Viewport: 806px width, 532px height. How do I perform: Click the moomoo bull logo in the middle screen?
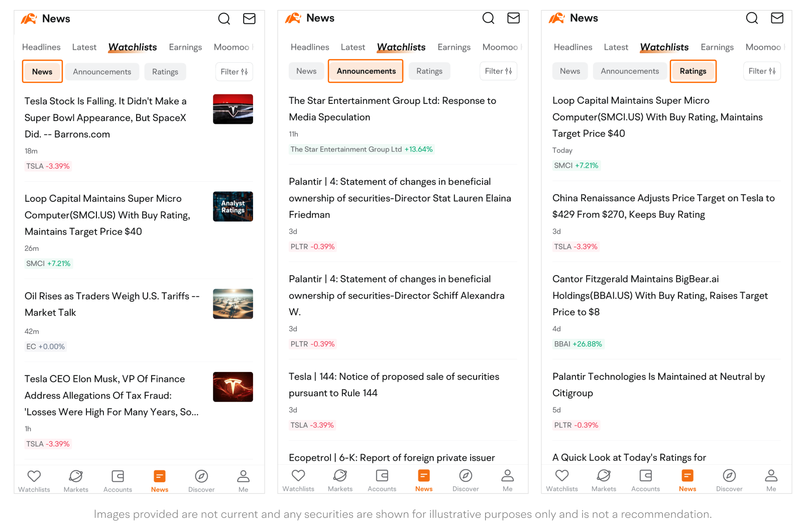[293, 19]
